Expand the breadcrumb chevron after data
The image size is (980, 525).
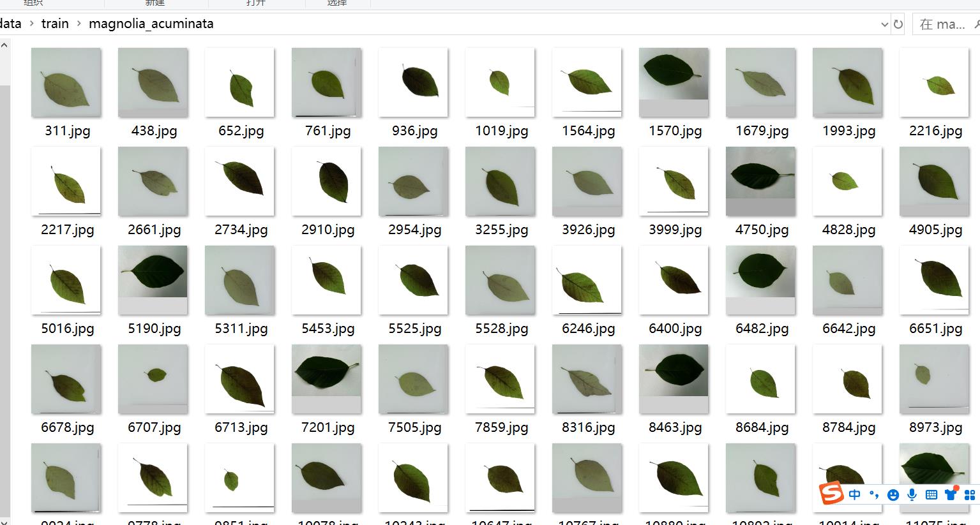pyautogui.click(x=31, y=24)
